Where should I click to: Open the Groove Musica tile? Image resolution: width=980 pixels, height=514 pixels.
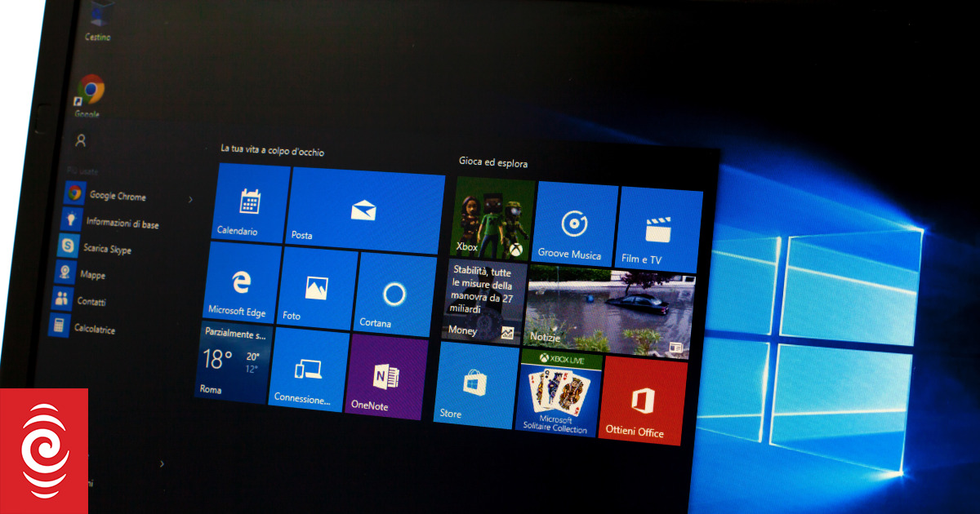(577, 224)
